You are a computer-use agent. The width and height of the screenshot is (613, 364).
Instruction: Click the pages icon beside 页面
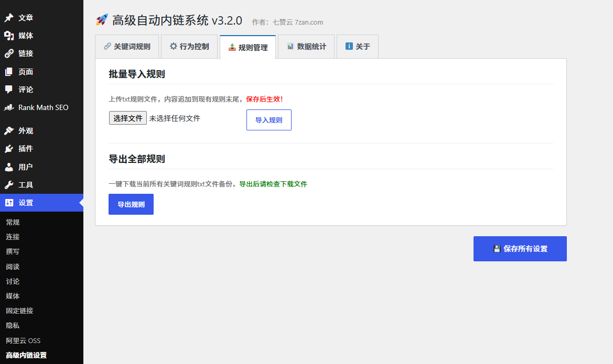[x=9, y=71]
